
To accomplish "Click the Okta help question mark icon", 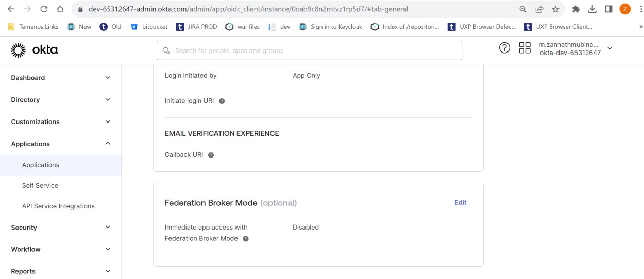I will [504, 48].
